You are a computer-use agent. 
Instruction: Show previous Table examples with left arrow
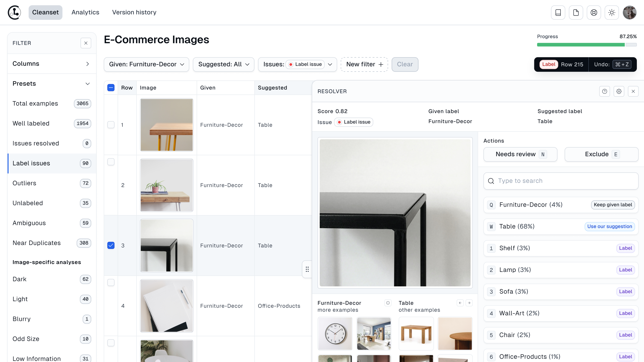pos(460,303)
